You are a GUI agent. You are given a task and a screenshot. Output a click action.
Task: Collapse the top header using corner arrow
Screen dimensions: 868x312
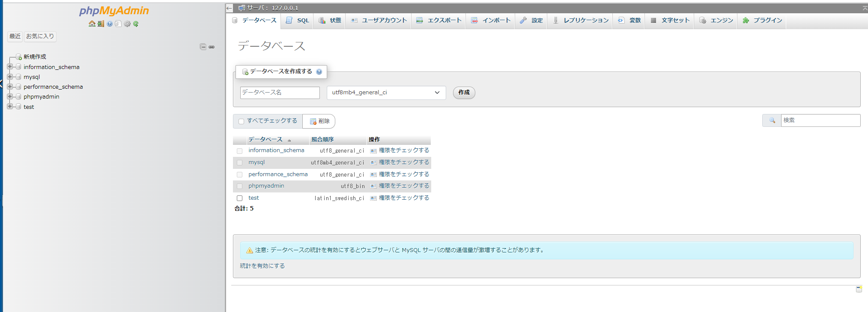pyautogui.click(x=865, y=8)
